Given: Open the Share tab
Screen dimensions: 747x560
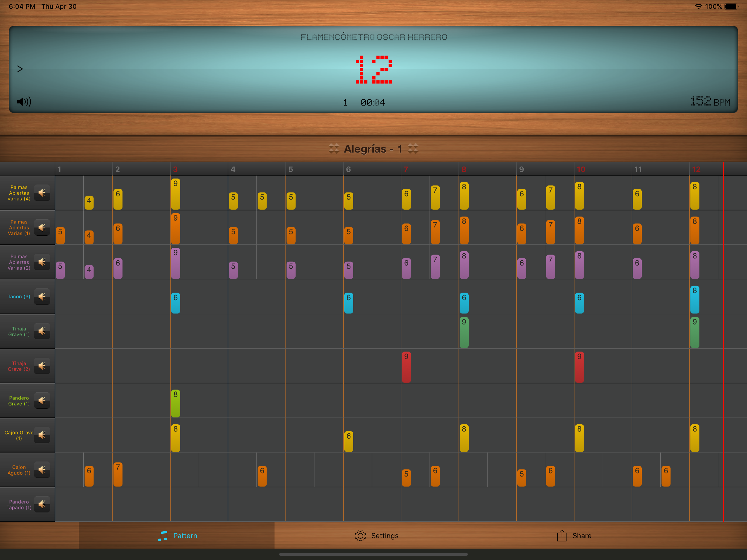Looking at the screenshot, I should pyautogui.click(x=574, y=536).
